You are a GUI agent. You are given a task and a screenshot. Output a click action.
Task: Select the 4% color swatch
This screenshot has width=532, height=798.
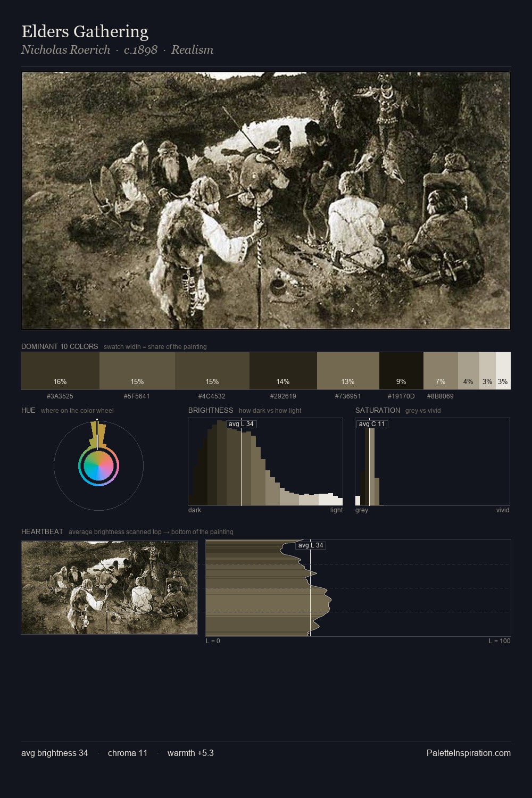468,371
